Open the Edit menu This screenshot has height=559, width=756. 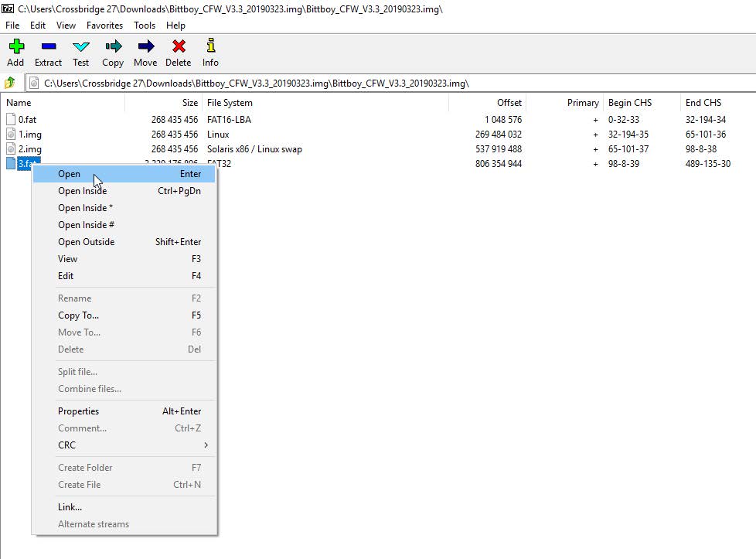[38, 25]
